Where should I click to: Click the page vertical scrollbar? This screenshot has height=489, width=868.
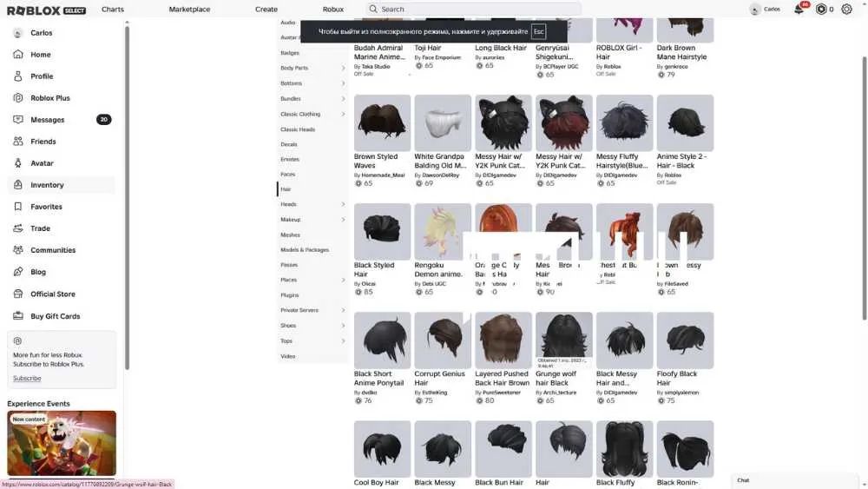(x=865, y=188)
